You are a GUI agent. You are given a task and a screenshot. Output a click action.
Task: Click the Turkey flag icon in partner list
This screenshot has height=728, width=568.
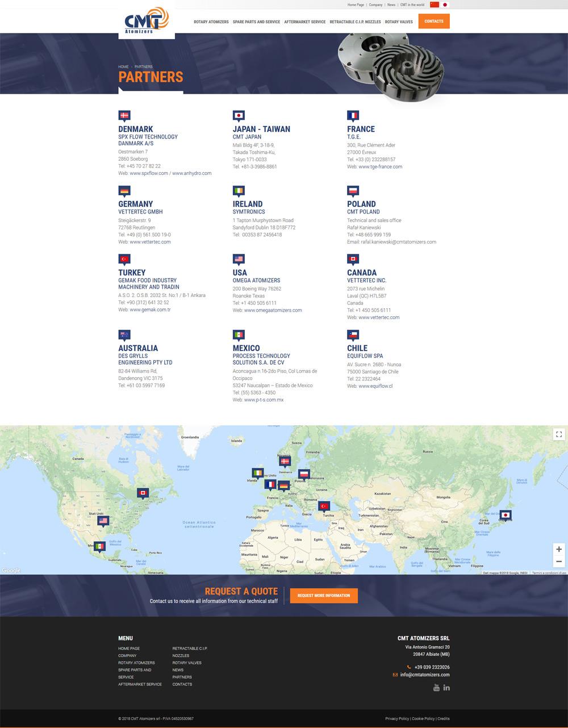[124, 260]
